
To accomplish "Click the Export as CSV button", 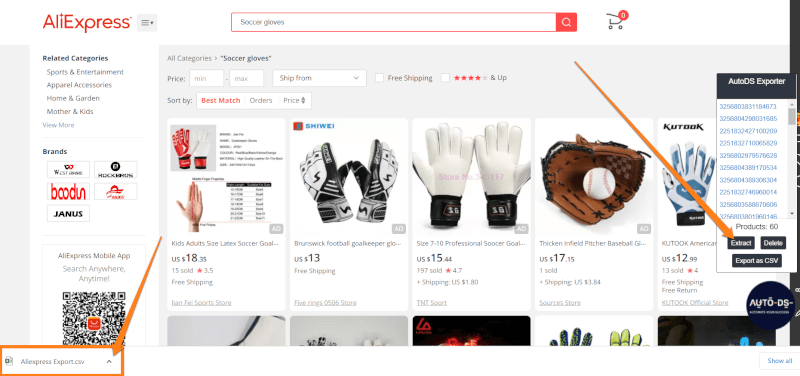I will coord(757,261).
